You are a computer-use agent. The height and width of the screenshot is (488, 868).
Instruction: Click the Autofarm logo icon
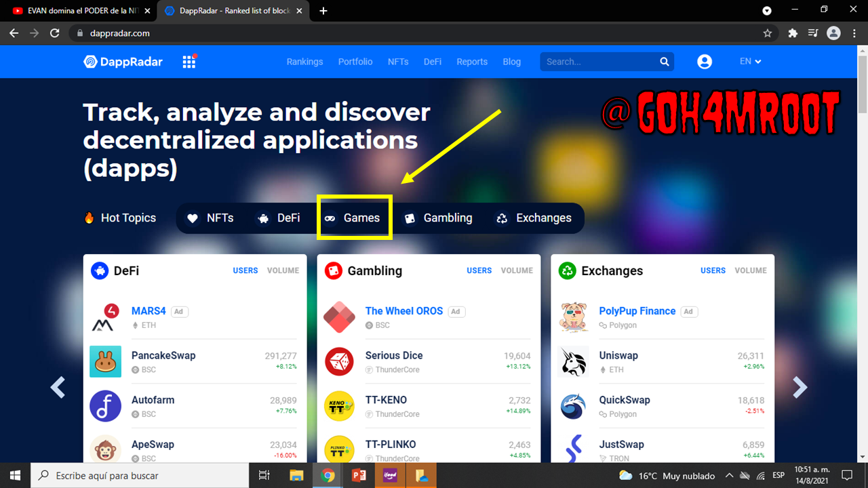(105, 406)
